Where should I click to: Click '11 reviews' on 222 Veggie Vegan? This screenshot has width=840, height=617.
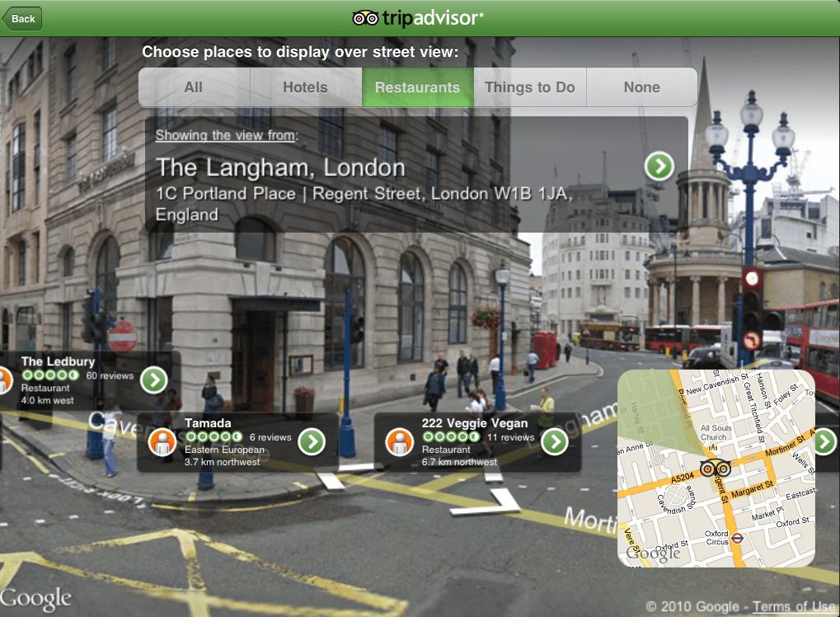[510, 437]
